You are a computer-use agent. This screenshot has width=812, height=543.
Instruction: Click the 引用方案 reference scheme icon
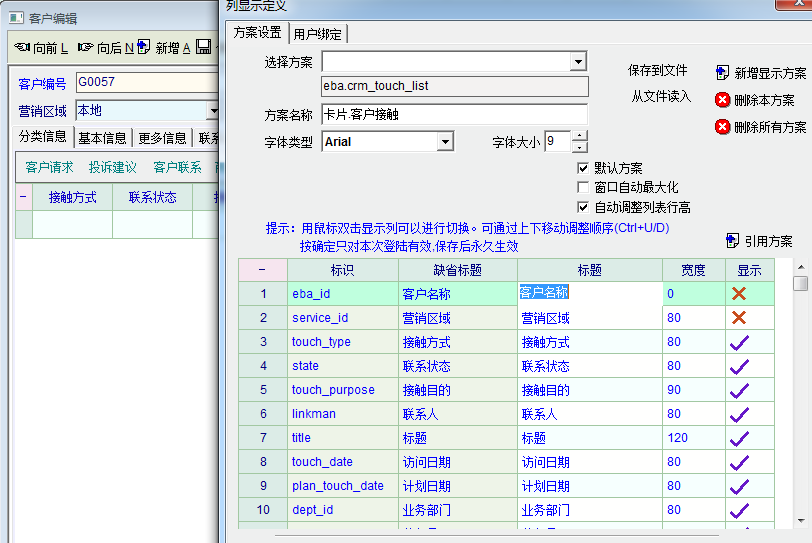(x=733, y=241)
